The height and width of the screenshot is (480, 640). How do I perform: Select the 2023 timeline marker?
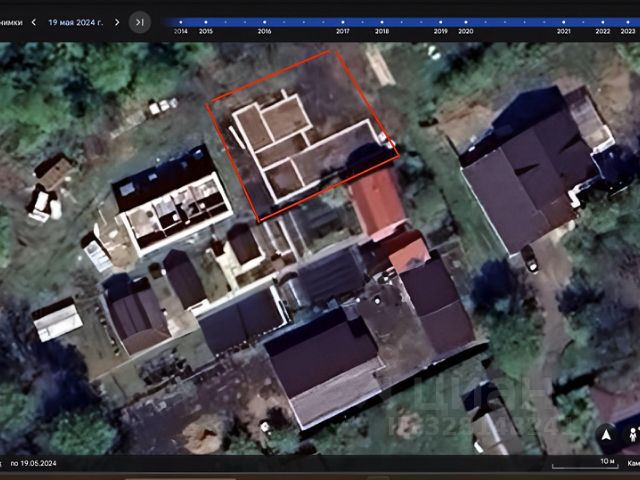[x=628, y=22]
